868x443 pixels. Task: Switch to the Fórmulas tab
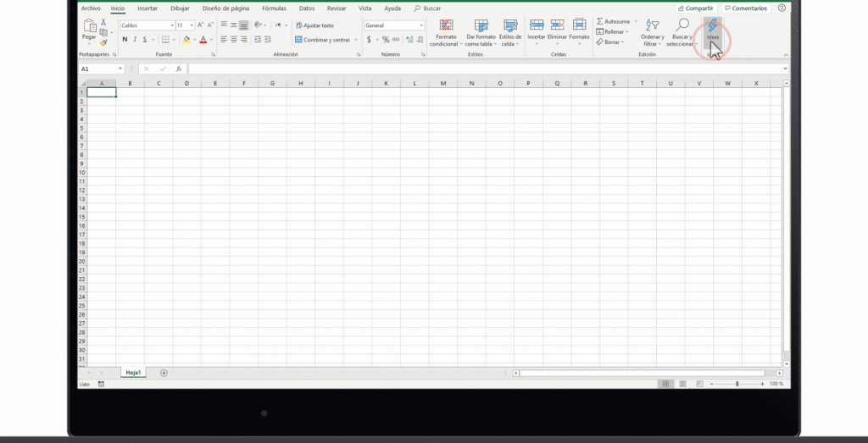(x=274, y=8)
